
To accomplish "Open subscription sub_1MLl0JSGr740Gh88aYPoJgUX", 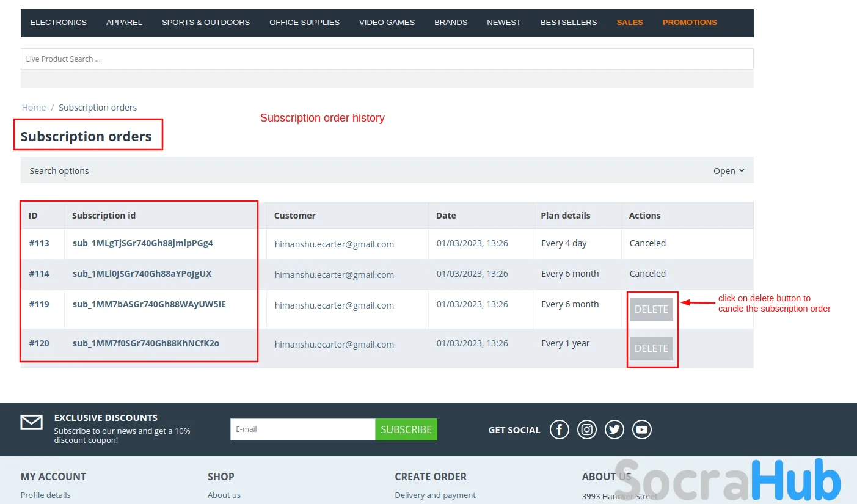I will pos(142,274).
